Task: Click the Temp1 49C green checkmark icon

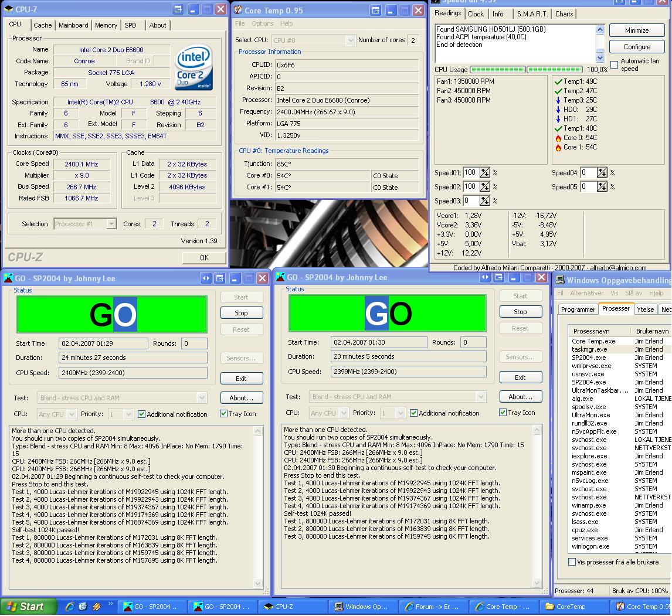Action: (558, 81)
